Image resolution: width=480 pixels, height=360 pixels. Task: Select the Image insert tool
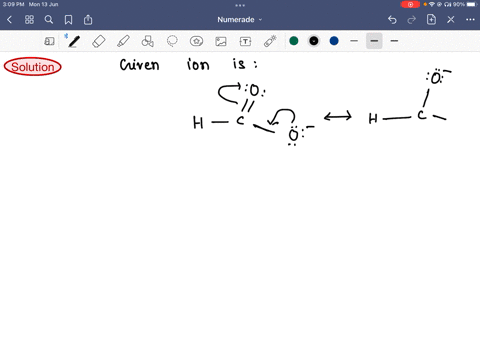click(221, 41)
